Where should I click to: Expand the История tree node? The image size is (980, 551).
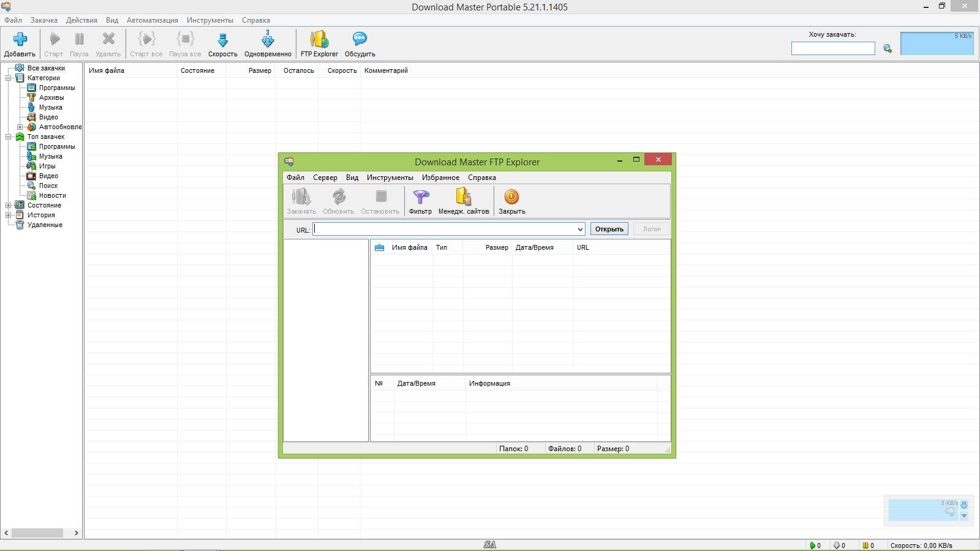coord(9,215)
